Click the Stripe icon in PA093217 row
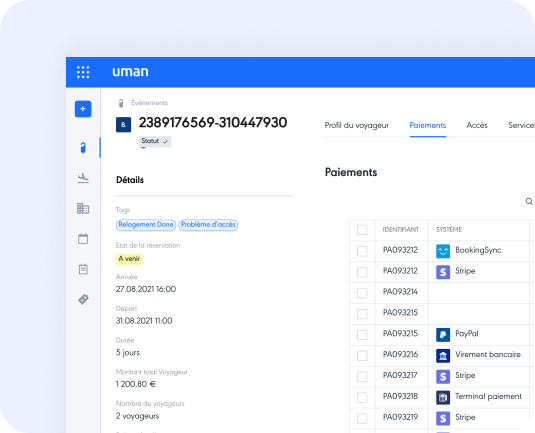This screenshot has height=433, width=535. tap(443, 376)
